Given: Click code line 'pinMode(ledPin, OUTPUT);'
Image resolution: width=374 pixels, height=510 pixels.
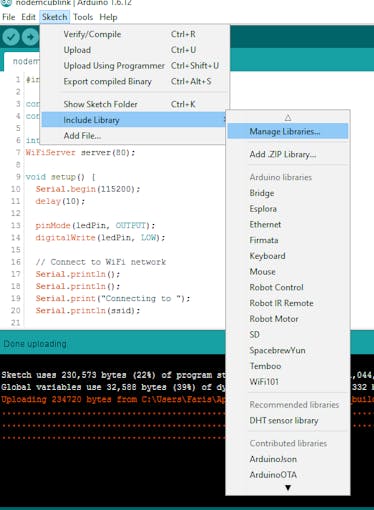Looking at the screenshot, I should tap(95, 226).
